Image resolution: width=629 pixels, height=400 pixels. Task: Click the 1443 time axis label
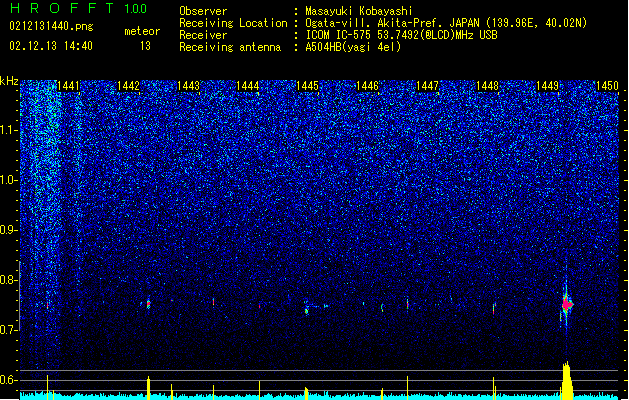188,86
